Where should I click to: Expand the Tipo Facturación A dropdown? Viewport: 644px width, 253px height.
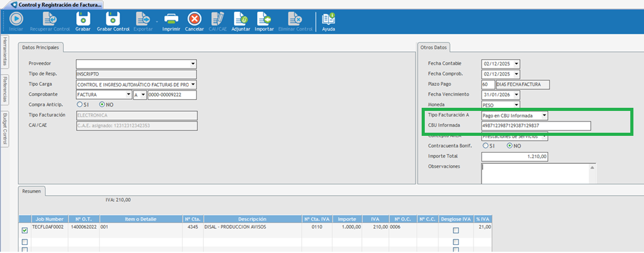click(x=544, y=115)
